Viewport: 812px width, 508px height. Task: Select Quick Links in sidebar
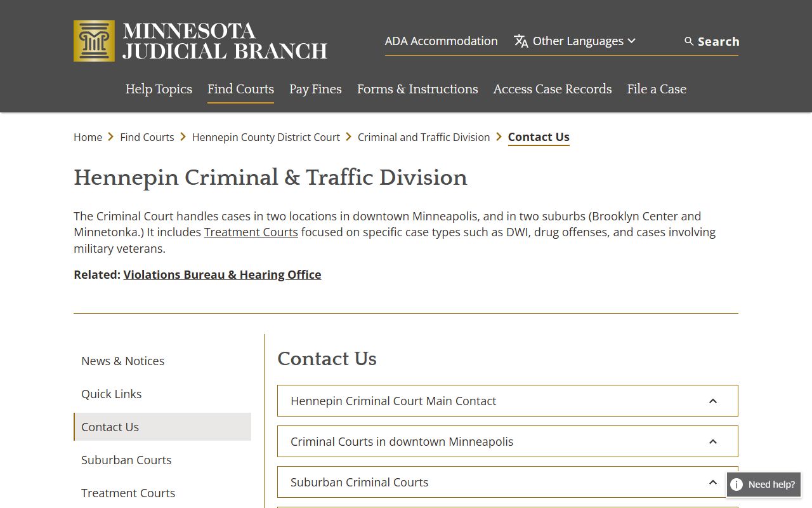click(x=111, y=394)
